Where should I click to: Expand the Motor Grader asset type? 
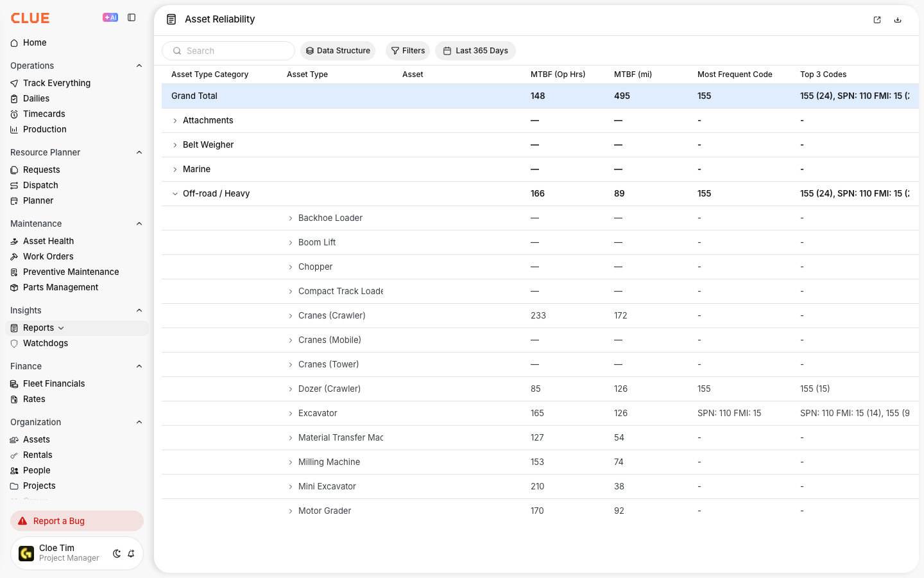point(291,511)
